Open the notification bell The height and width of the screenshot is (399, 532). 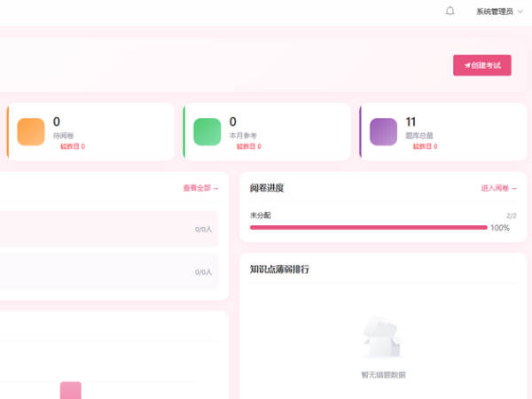[x=450, y=12]
